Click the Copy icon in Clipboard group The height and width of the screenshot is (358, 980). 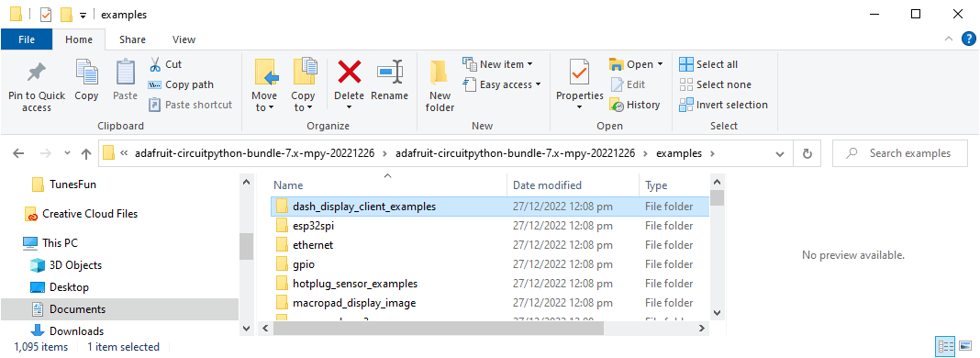tap(86, 73)
